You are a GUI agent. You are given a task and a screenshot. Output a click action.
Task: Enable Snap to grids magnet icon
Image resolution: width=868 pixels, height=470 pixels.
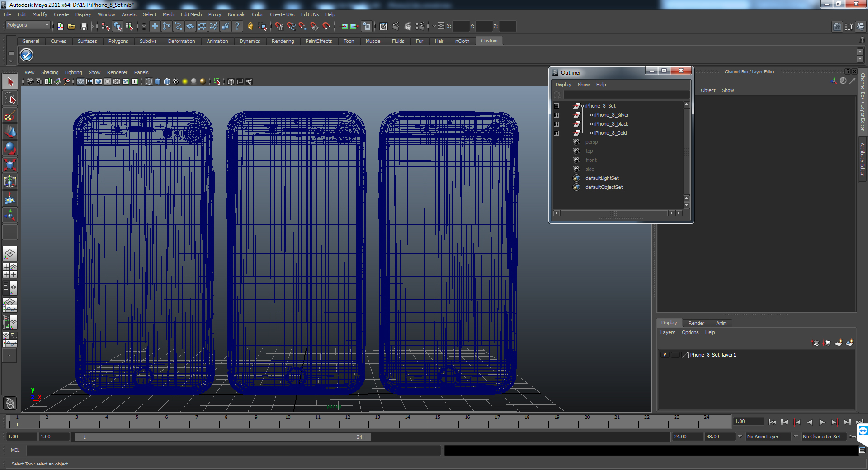279,26
